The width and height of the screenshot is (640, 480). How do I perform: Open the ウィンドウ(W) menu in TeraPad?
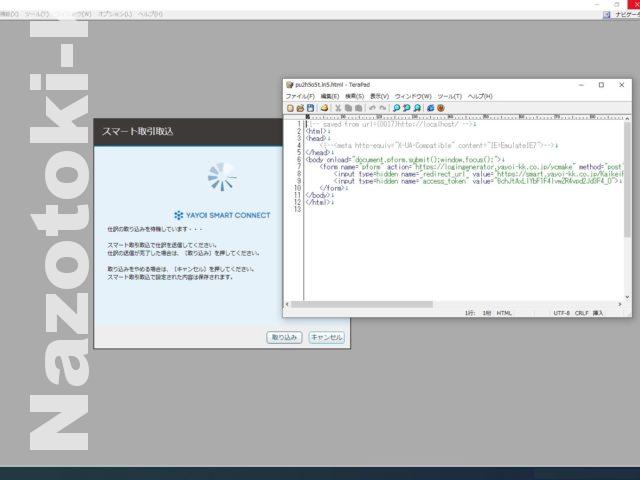(414, 96)
